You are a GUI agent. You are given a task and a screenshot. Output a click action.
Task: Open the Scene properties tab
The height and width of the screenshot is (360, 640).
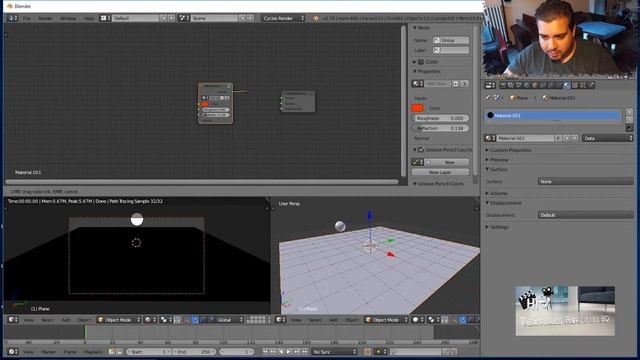519,85
